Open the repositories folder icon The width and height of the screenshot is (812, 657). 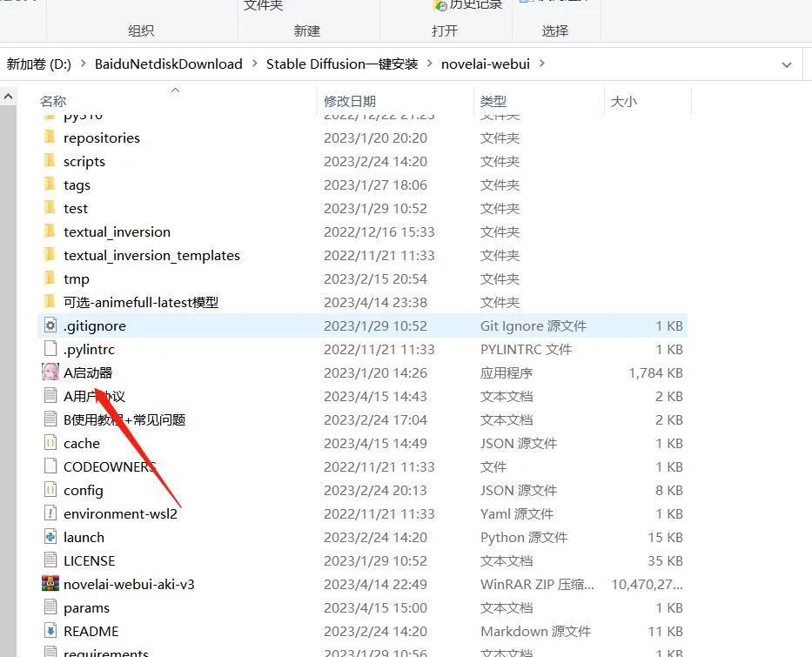50,137
